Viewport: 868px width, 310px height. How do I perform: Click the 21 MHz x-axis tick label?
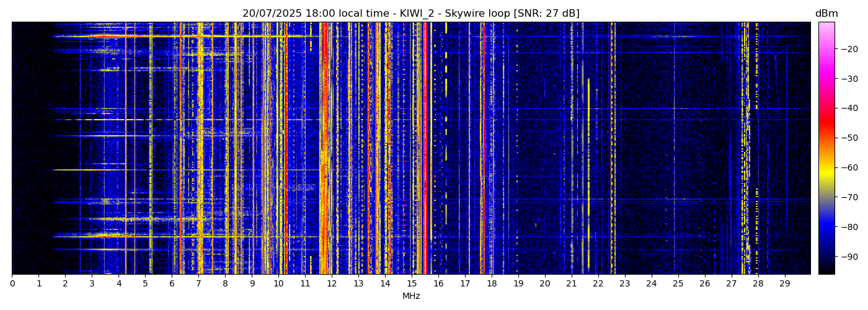tap(571, 284)
